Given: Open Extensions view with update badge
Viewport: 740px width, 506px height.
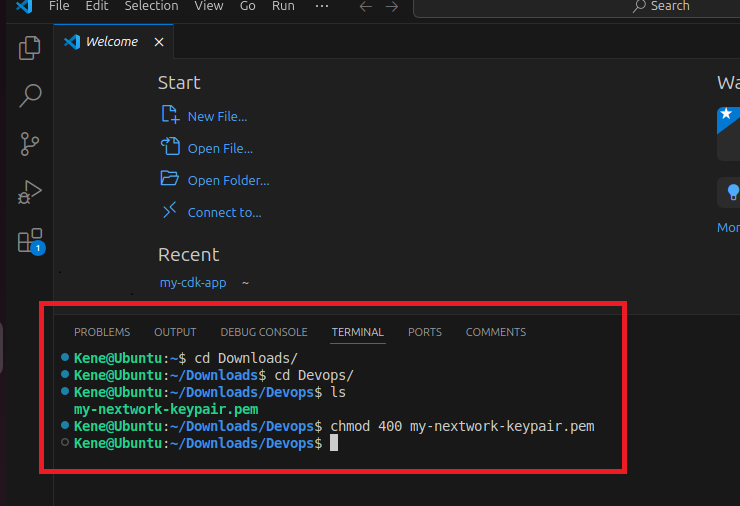Looking at the screenshot, I should click(x=31, y=241).
